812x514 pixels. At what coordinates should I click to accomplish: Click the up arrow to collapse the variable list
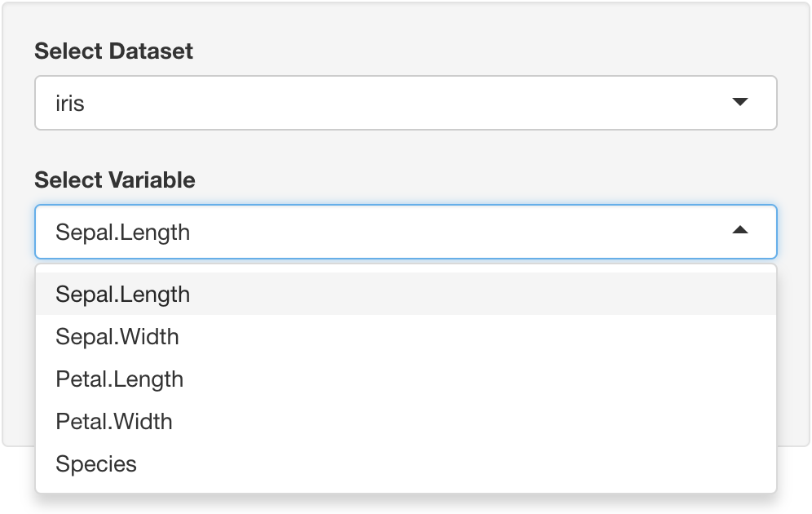739,231
